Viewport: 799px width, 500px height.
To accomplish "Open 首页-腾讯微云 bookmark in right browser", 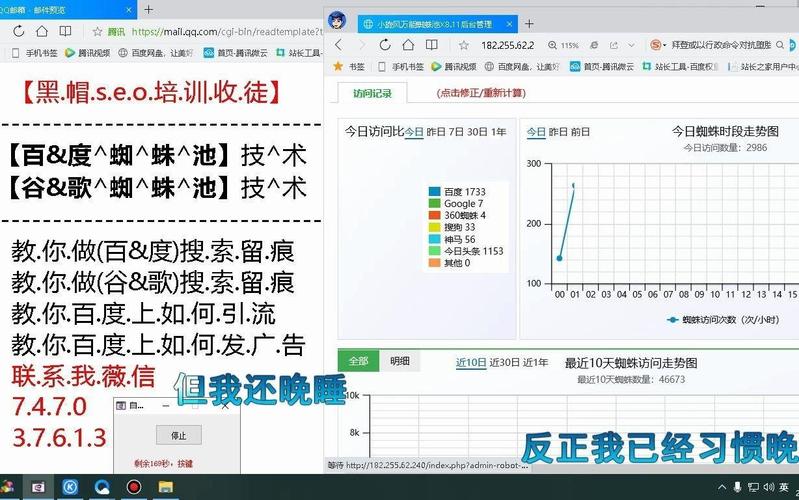I will (602, 66).
